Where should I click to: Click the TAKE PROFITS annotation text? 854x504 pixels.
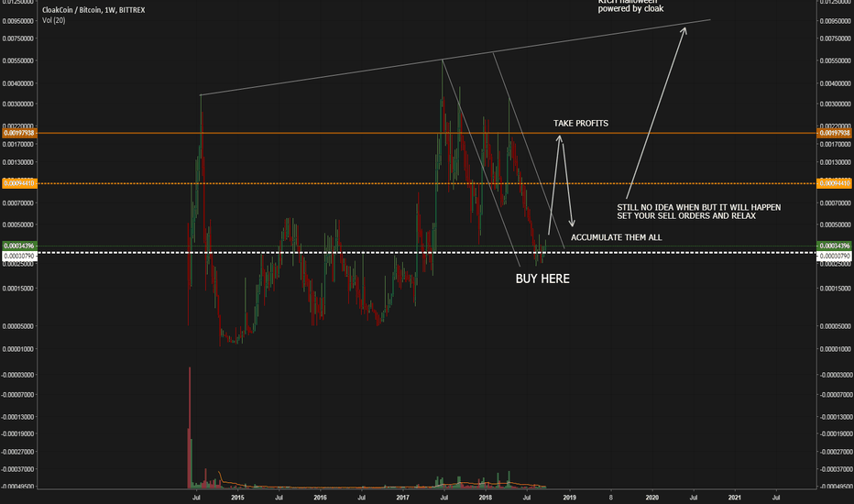coord(581,123)
